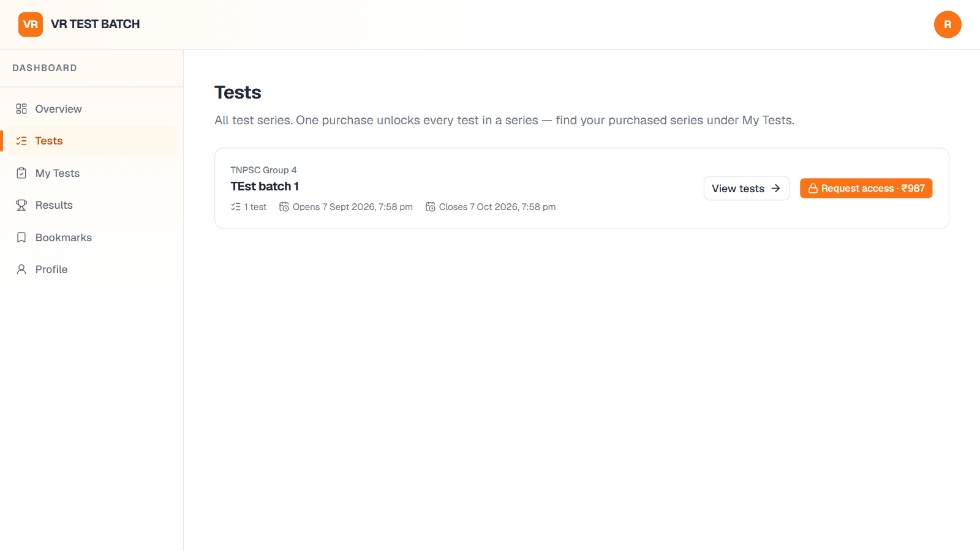This screenshot has width=980, height=551.
Task: Click the Overview grid icon
Action: (21, 109)
